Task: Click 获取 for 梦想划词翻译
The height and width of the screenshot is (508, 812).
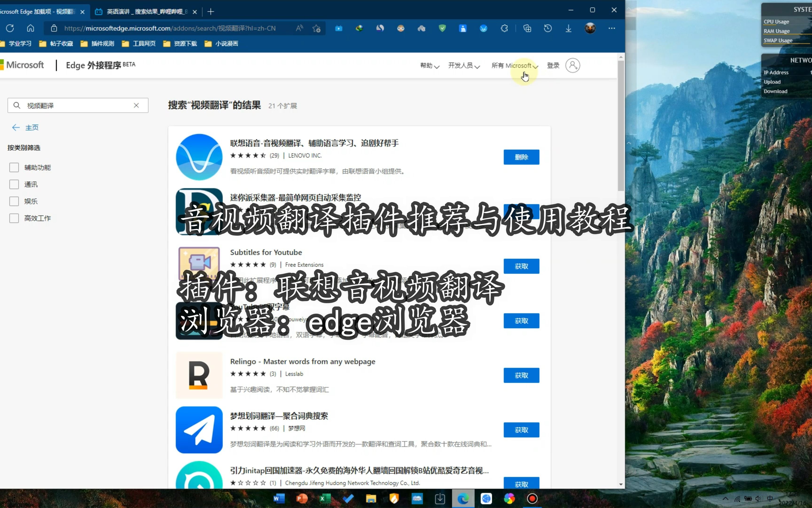Action: tap(521, 430)
